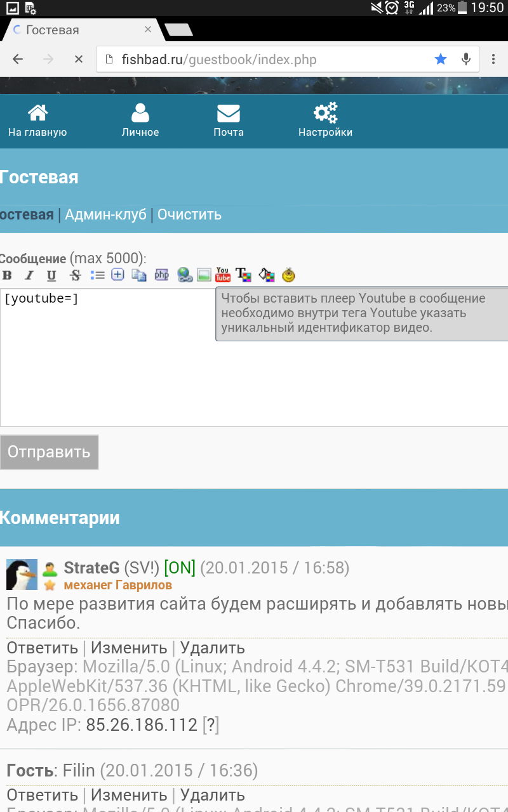Viewport: 508px width, 812px height.
Task: Stop page loading X button
Action: (x=79, y=59)
